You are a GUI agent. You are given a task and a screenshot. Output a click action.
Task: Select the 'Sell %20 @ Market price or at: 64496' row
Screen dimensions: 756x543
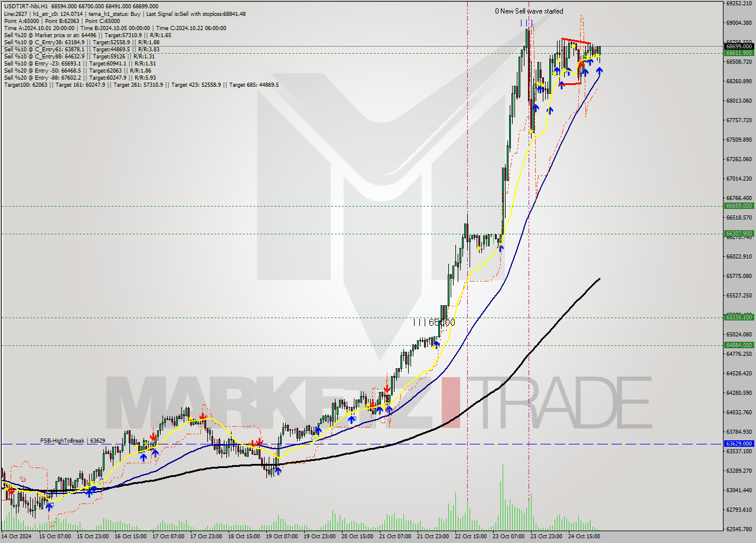[87, 35]
